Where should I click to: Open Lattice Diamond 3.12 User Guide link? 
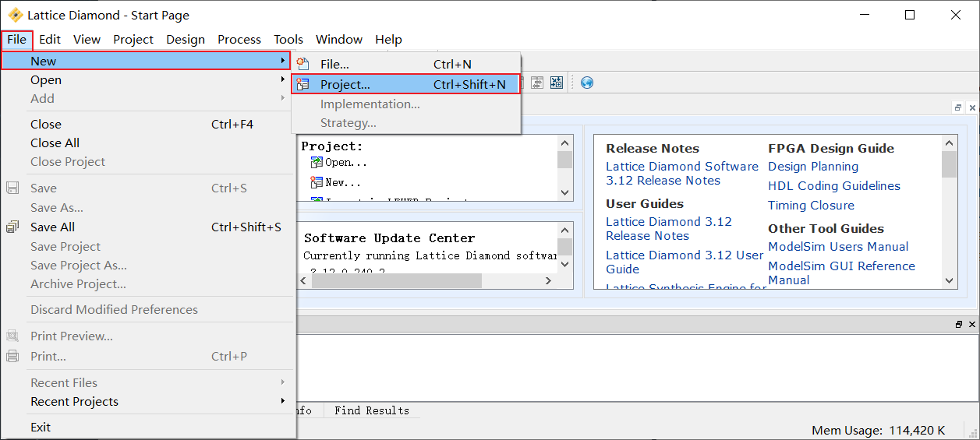point(685,262)
